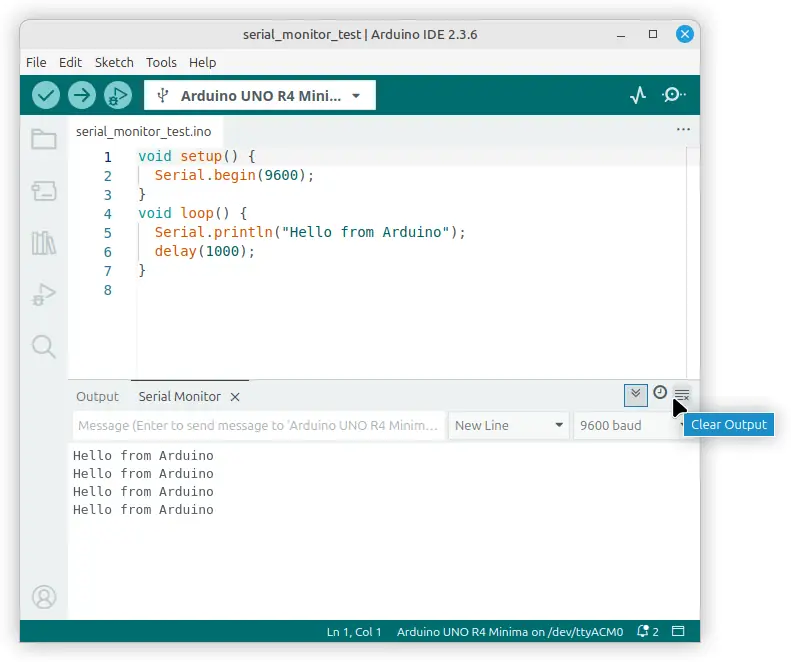Open the Search sidebar icon
791x662 pixels.
[44, 346]
